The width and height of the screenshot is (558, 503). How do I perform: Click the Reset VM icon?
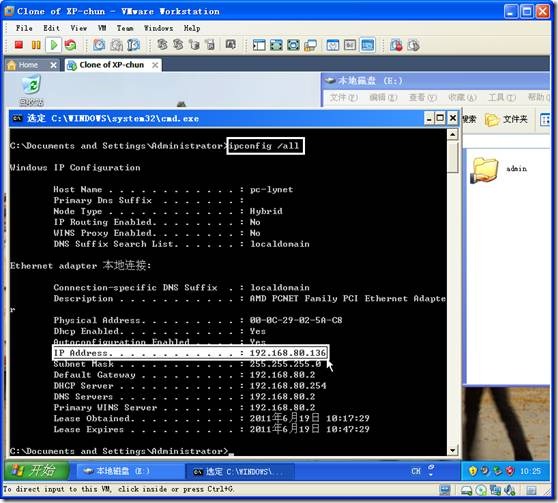tap(70, 45)
